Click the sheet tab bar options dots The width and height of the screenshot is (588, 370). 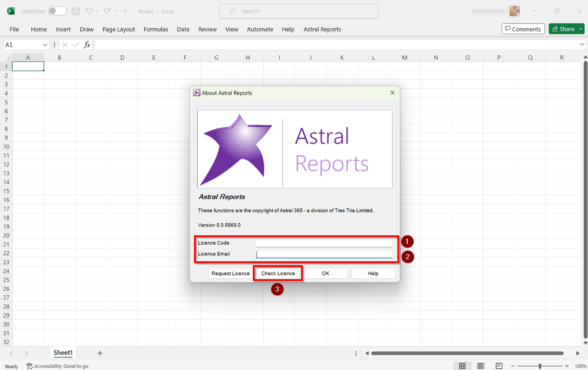click(x=356, y=353)
